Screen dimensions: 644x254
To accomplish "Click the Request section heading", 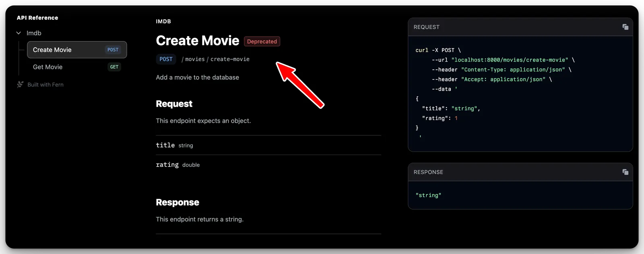I will click(174, 104).
